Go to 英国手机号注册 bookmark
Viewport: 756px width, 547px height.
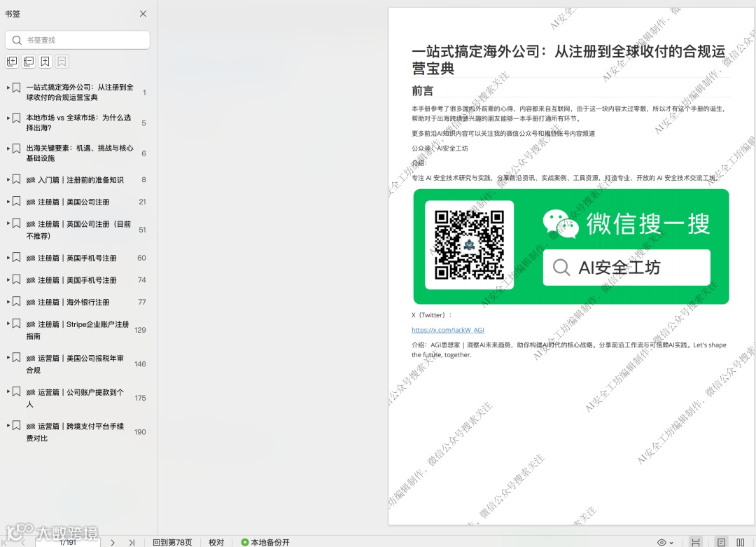click(x=71, y=258)
